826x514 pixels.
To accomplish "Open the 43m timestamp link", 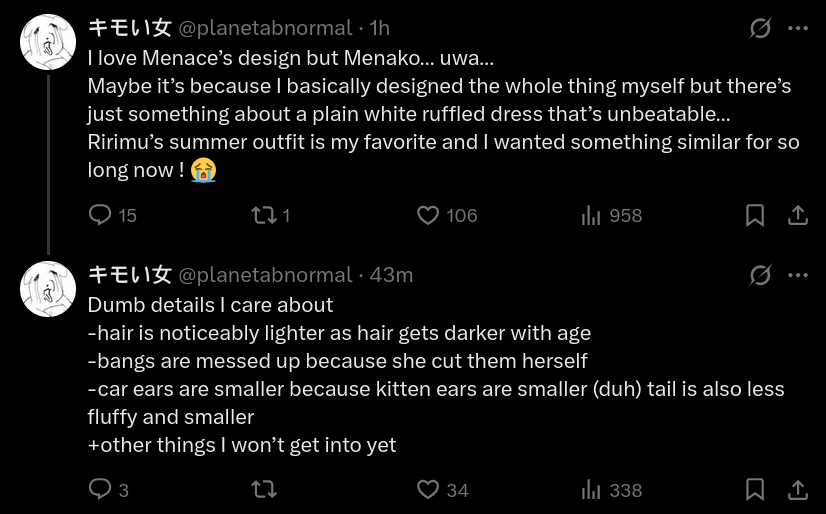I will click(x=391, y=275).
